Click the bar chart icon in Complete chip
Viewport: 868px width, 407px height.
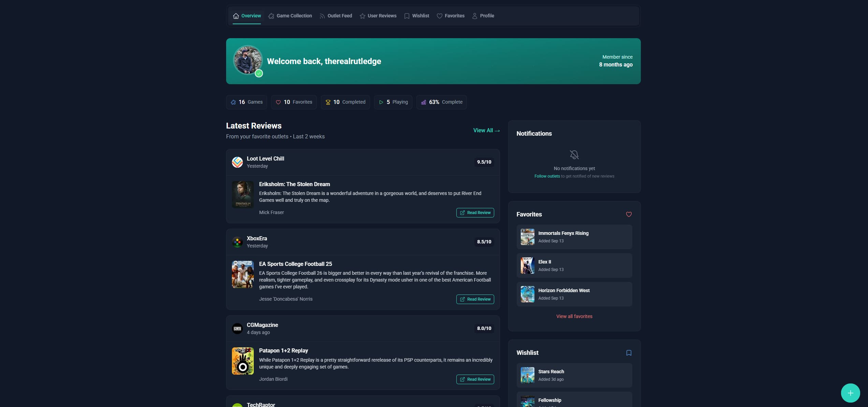(424, 102)
